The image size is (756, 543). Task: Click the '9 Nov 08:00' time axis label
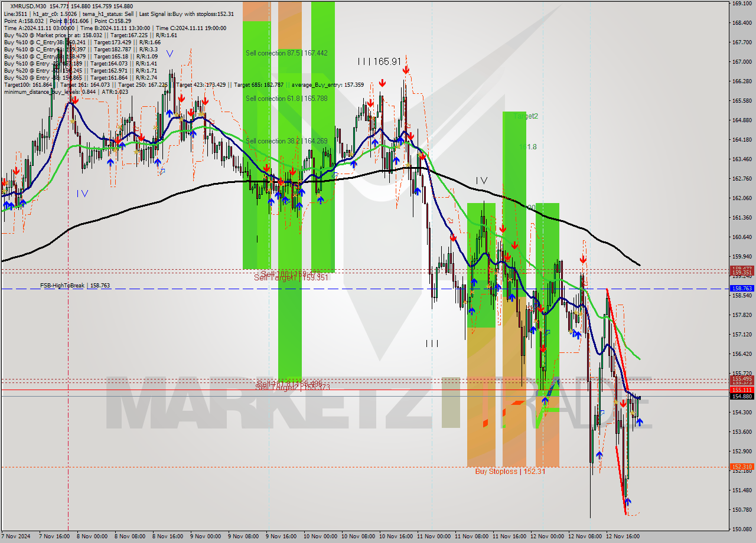pos(243,537)
